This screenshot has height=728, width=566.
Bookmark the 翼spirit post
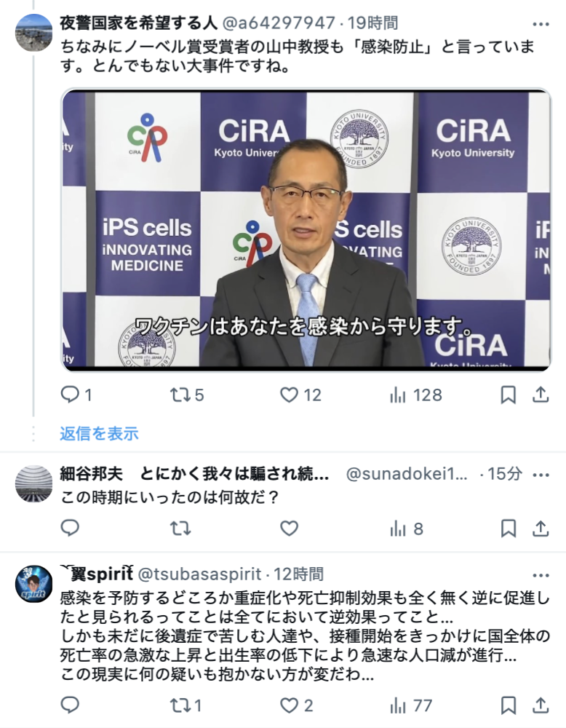click(x=508, y=705)
